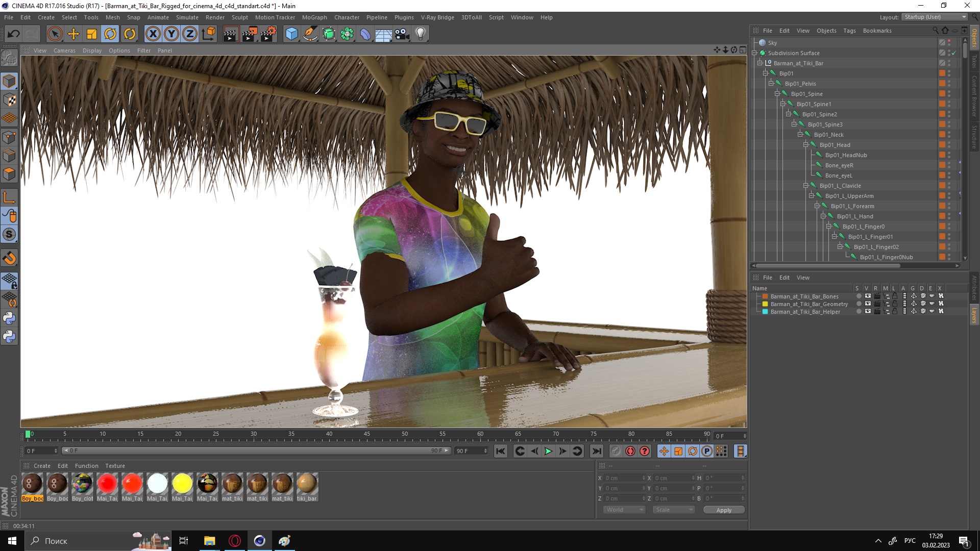Image resolution: width=980 pixels, height=551 pixels.
Task: Click Render to Picture Viewer icon
Action: (x=250, y=34)
